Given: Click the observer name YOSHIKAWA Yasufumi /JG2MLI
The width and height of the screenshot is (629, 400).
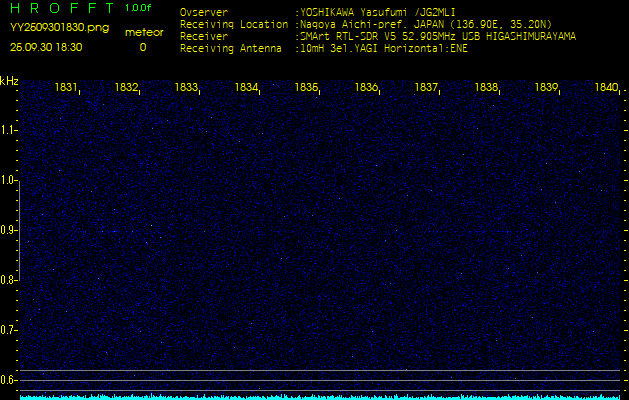Looking at the screenshot, I should coord(377,12).
